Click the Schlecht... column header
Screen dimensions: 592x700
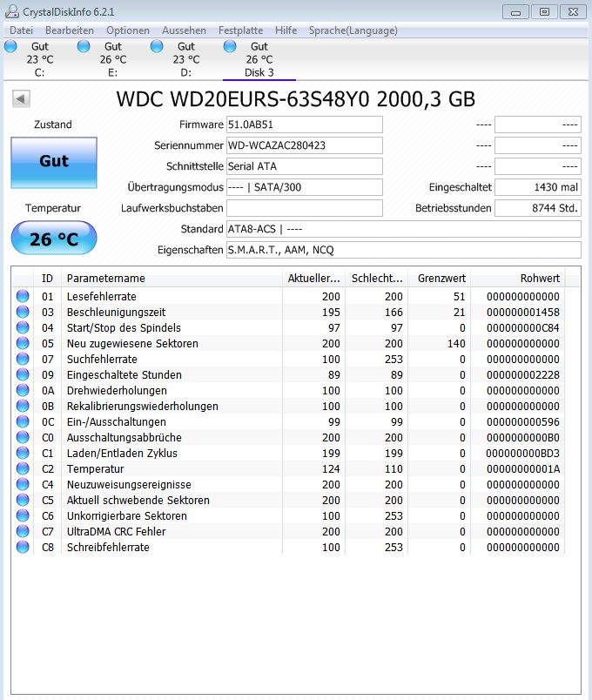[x=377, y=278]
